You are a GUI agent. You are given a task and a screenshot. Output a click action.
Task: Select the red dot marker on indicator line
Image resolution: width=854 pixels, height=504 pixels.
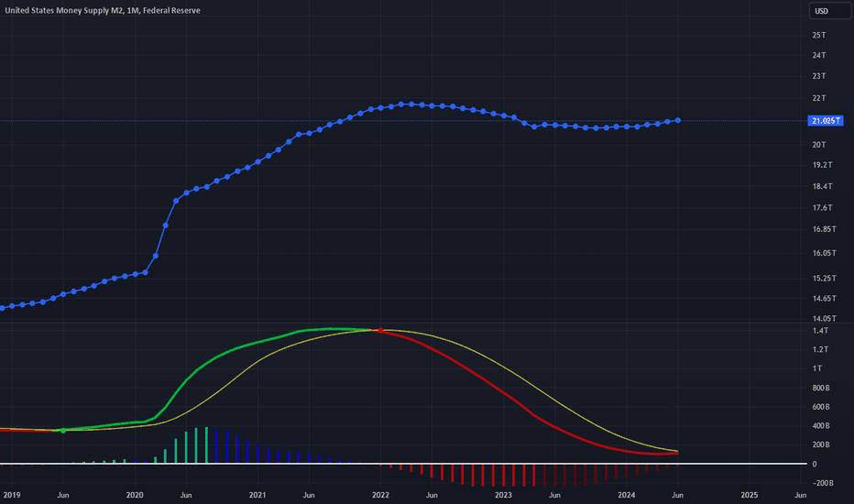pyautogui.click(x=380, y=330)
